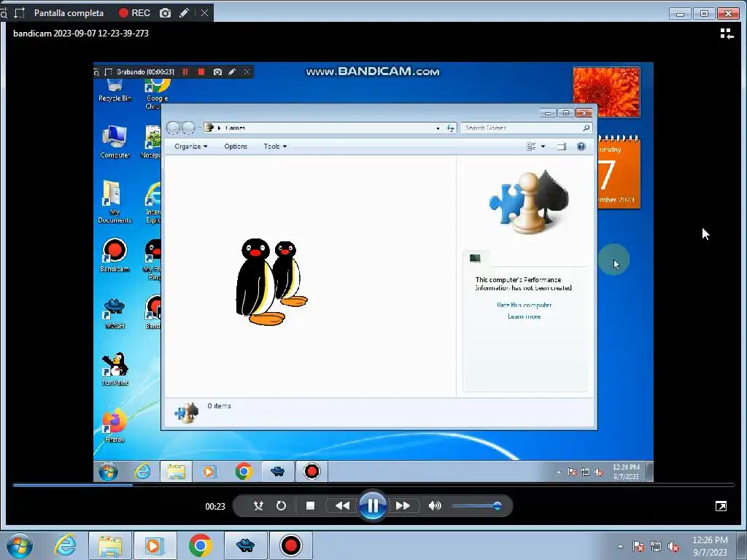The width and height of the screenshot is (747, 560).
Task: Click the red REC button in Bandicam bar
Action: [x=134, y=13]
